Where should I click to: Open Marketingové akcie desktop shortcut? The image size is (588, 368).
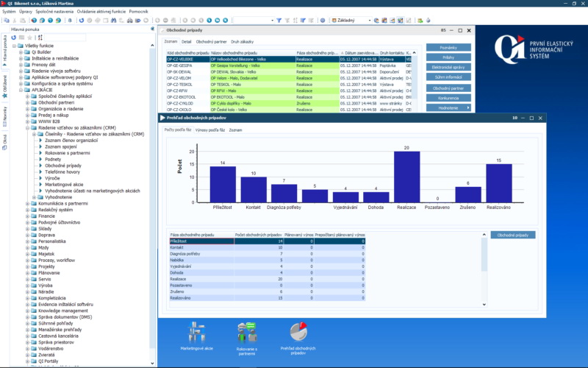coord(196,336)
